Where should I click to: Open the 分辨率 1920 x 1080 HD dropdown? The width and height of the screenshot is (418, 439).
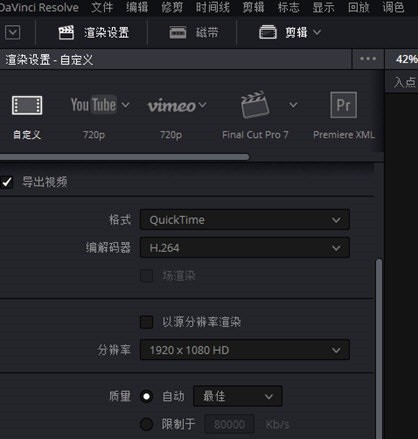coord(245,350)
